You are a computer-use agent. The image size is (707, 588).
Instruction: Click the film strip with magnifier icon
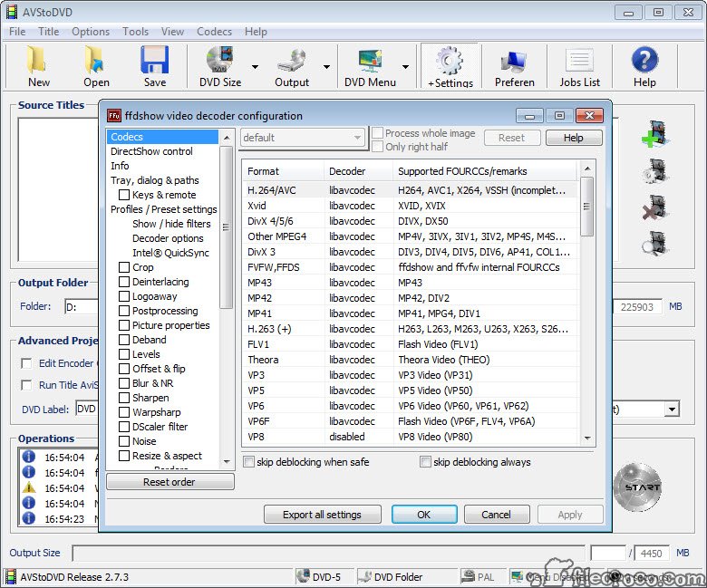[656, 244]
